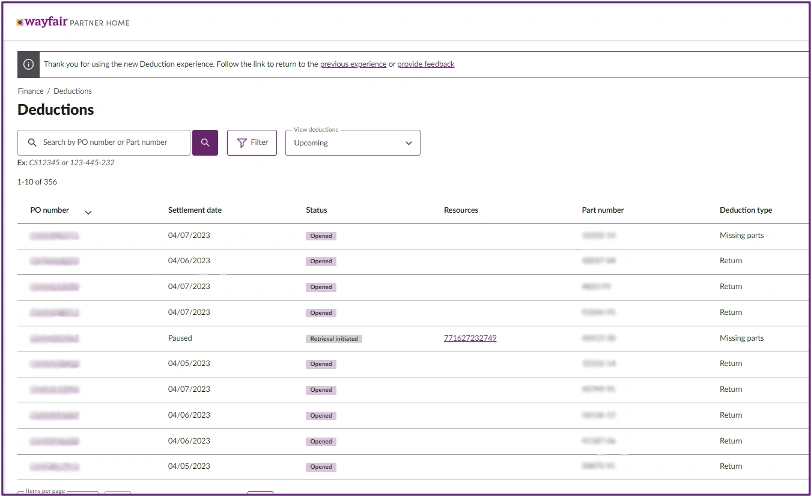
Task: Click the magnifier icon inside the search field
Action: (32, 142)
